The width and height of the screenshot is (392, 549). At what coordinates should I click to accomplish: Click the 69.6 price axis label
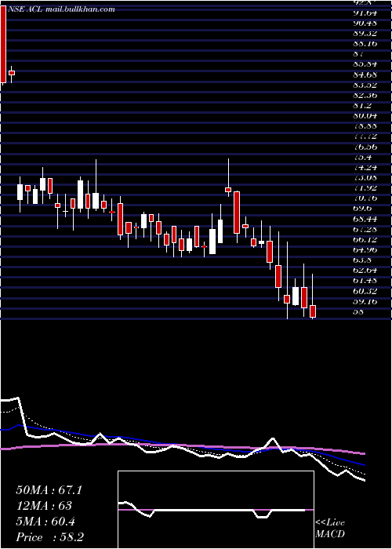(362, 209)
